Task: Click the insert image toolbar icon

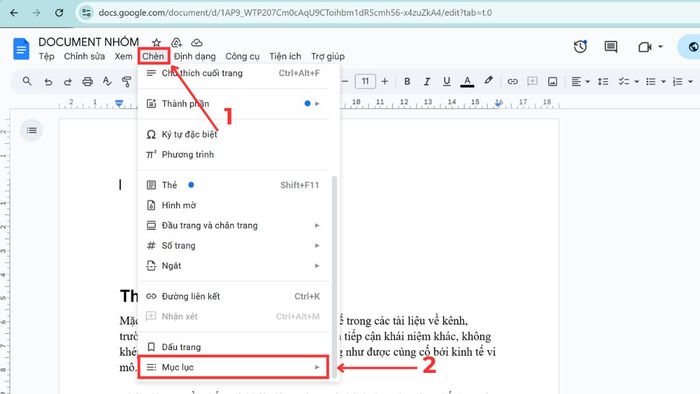Action: tap(553, 82)
